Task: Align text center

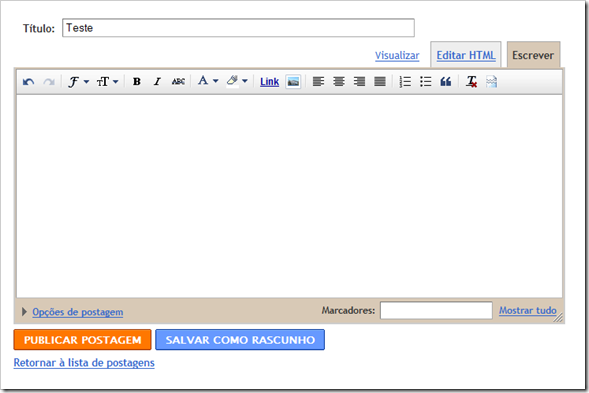Action: pos(339,82)
